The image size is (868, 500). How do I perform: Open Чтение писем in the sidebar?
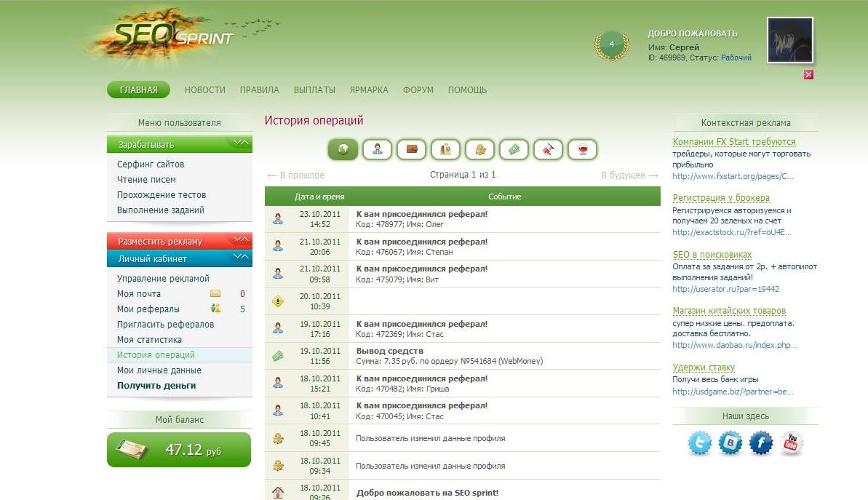point(146,179)
